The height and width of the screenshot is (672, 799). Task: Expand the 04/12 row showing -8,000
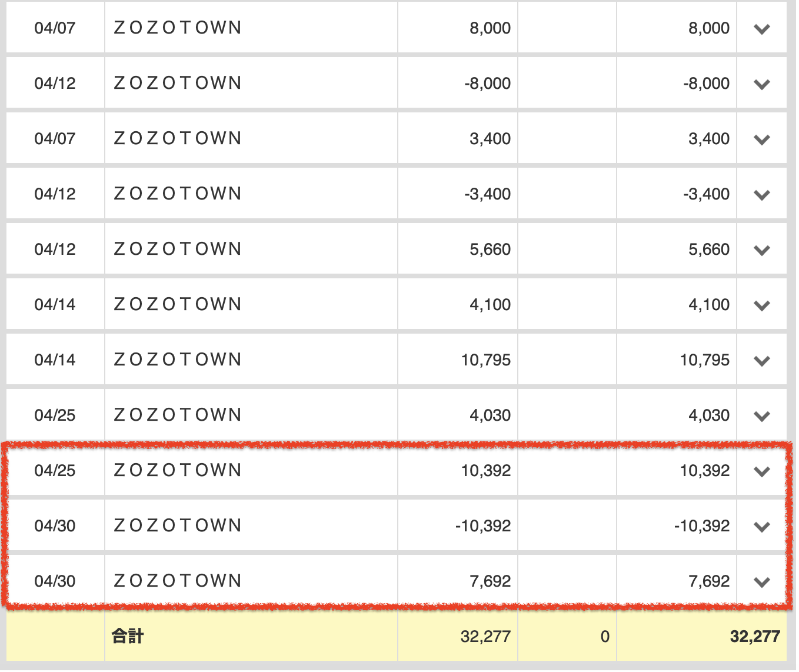762,84
